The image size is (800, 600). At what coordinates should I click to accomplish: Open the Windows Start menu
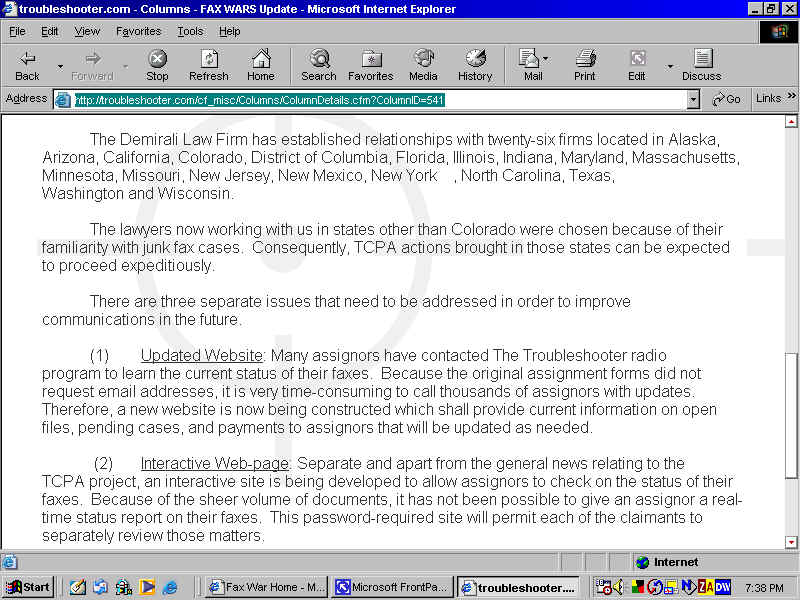(x=28, y=587)
